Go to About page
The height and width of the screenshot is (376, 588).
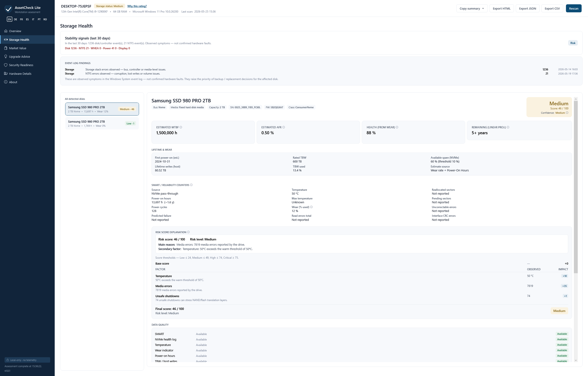point(27,82)
